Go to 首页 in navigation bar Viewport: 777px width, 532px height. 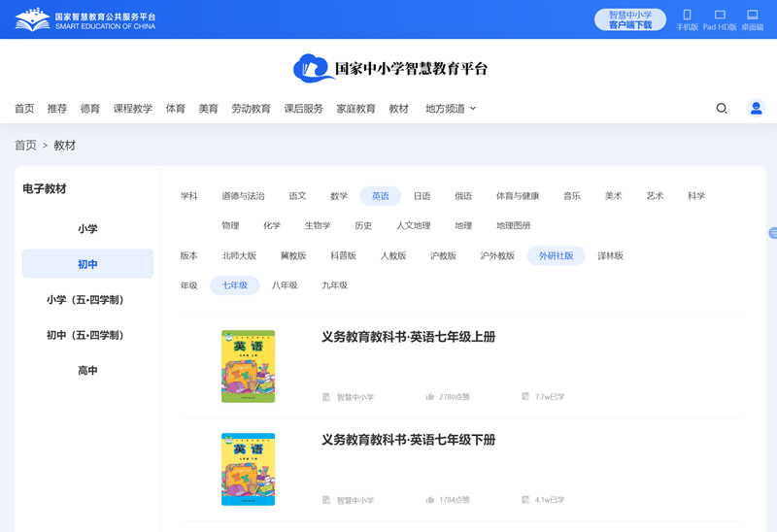pos(24,109)
